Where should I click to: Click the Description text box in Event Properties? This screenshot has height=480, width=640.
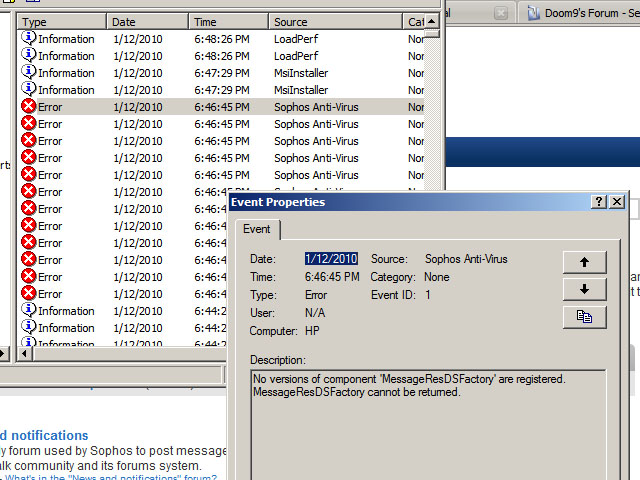(428, 424)
